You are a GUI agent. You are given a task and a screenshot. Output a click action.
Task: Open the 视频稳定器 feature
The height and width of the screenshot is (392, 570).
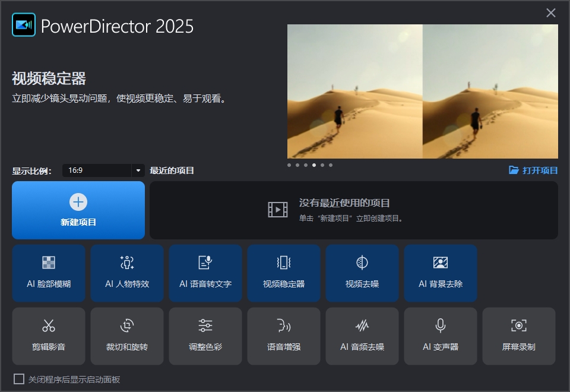pos(284,273)
